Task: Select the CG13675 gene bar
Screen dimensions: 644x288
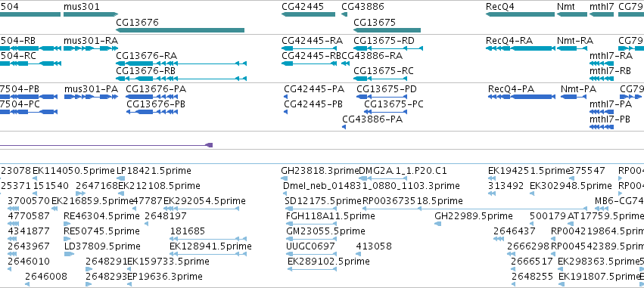Action: tap(387, 30)
